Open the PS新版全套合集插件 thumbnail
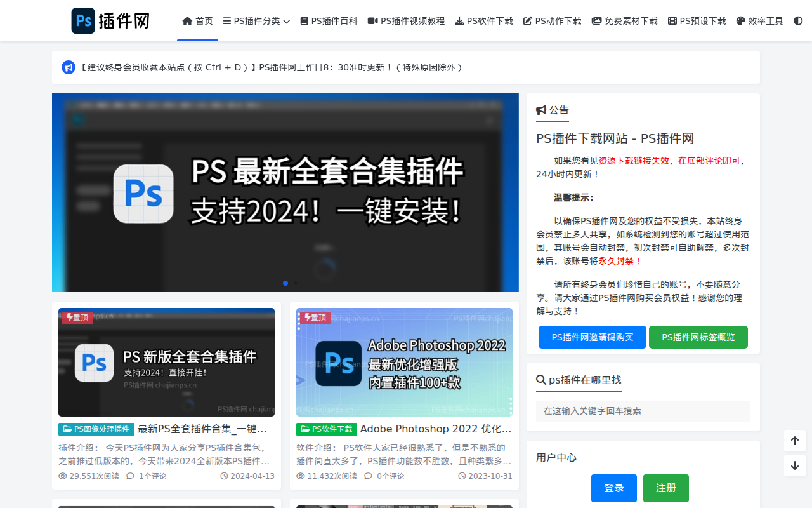The image size is (812, 508). tap(166, 362)
